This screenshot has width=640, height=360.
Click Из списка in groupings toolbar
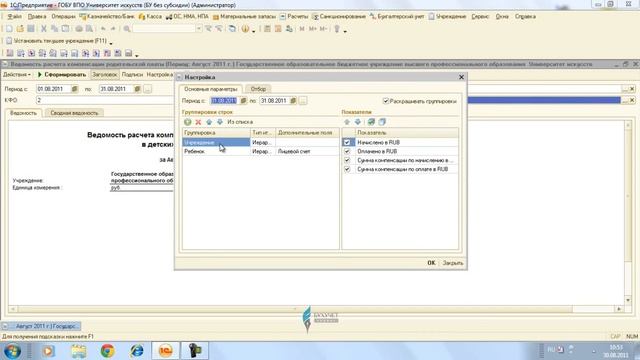(240, 122)
